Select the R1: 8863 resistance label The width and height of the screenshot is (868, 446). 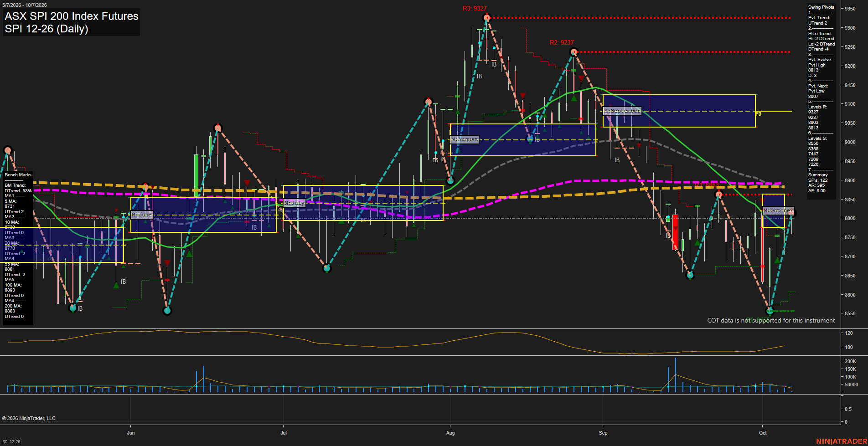click(x=706, y=185)
